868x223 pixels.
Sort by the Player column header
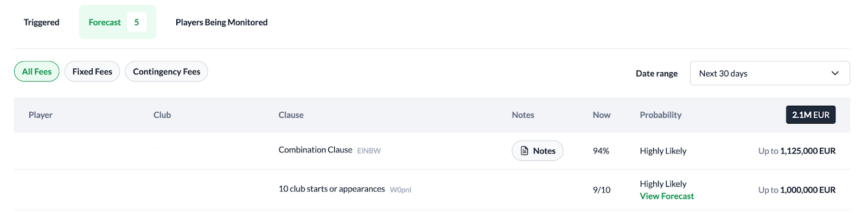pyautogui.click(x=41, y=115)
